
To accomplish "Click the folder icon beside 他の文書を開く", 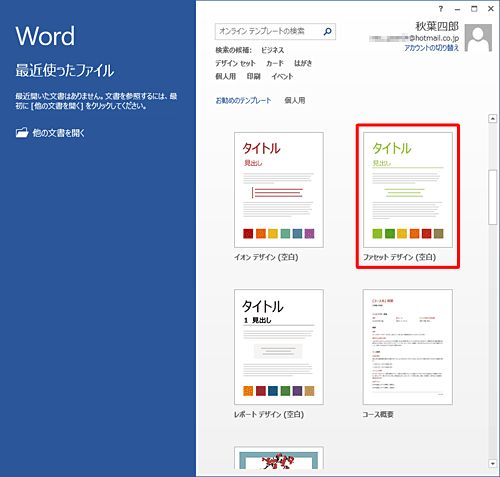I will click(22, 133).
